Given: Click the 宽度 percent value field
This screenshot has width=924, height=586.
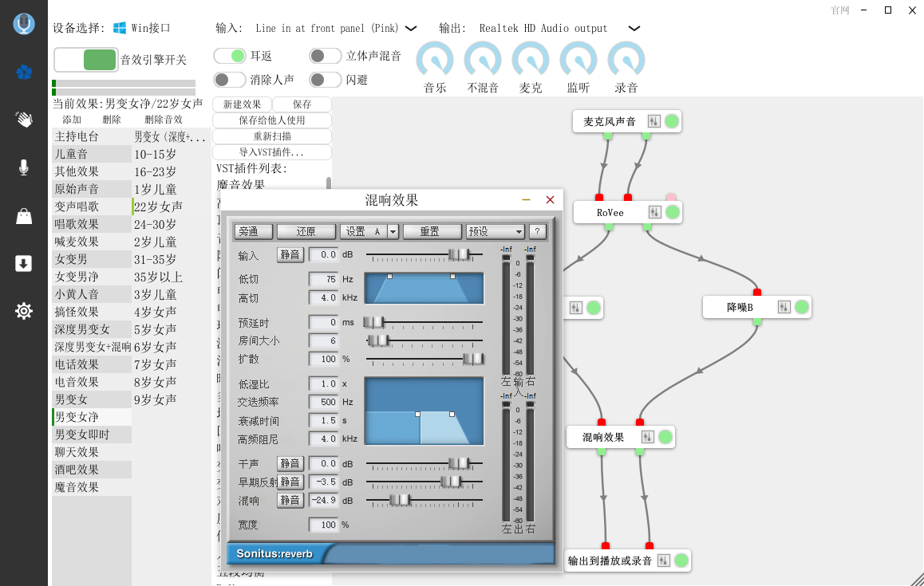Looking at the screenshot, I should [323, 525].
